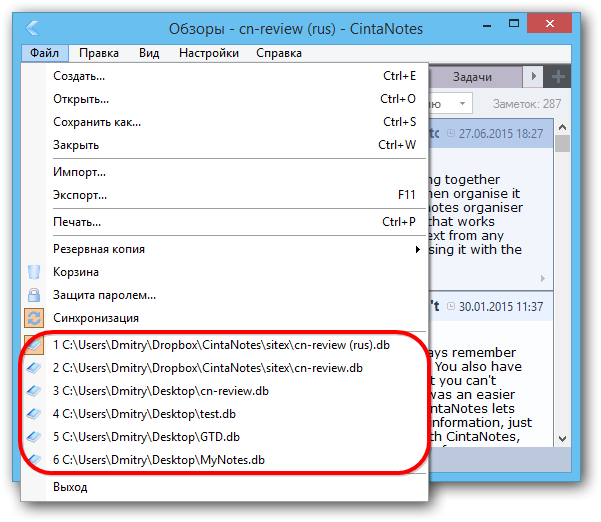The image size is (601, 522).
Task: Click the padlock icon beside Защита паролем
Action: (34, 295)
